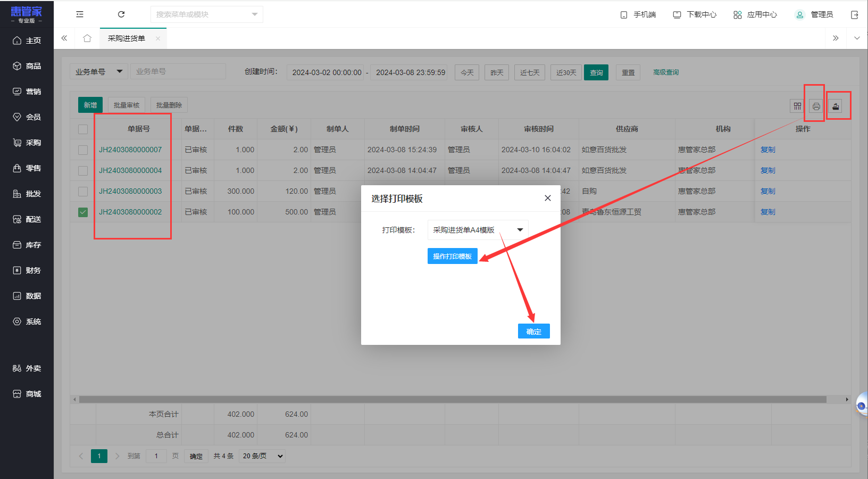Open the 高级查询 link
The height and width of the screenshot is (479, 868).
[666, 72]
